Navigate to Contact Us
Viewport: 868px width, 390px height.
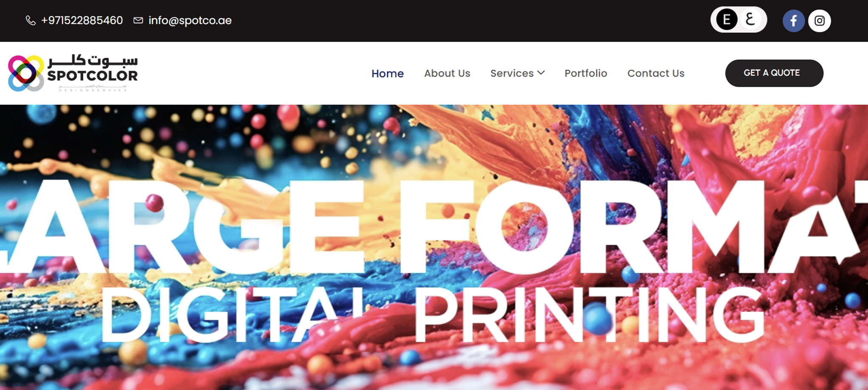coord(656,73)
